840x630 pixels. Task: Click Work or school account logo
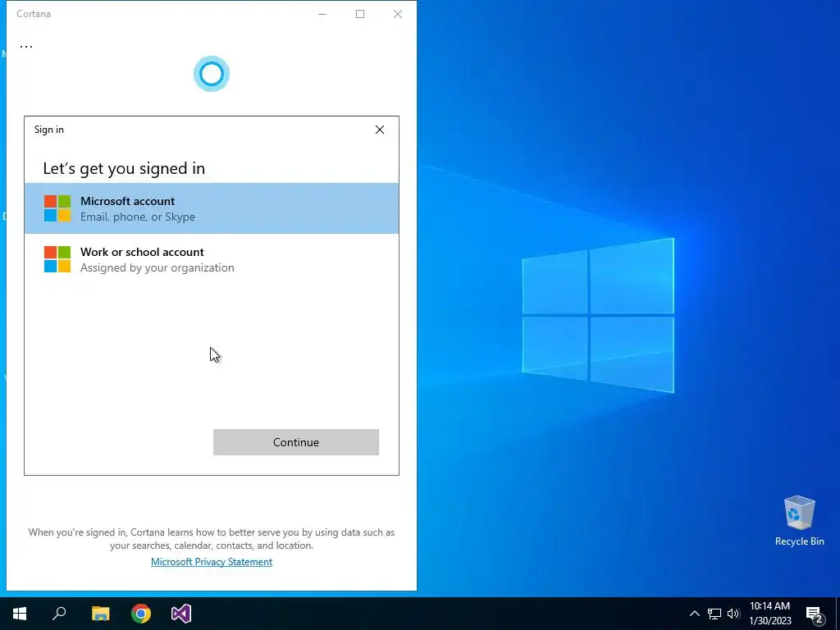tap(57, 259)
